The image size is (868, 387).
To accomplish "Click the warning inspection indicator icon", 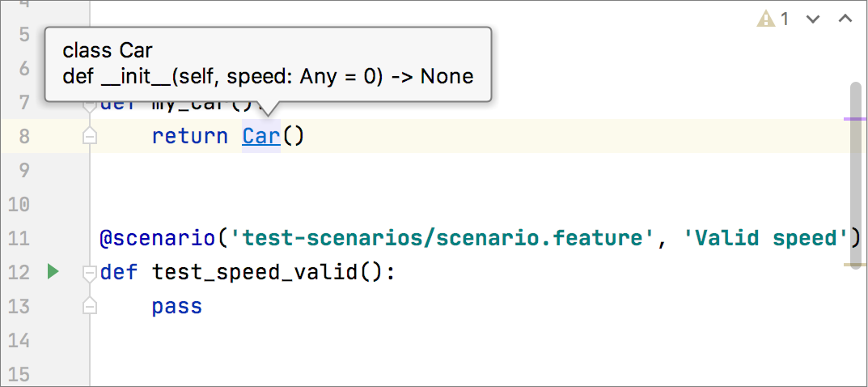I will (x=765, y=19).
